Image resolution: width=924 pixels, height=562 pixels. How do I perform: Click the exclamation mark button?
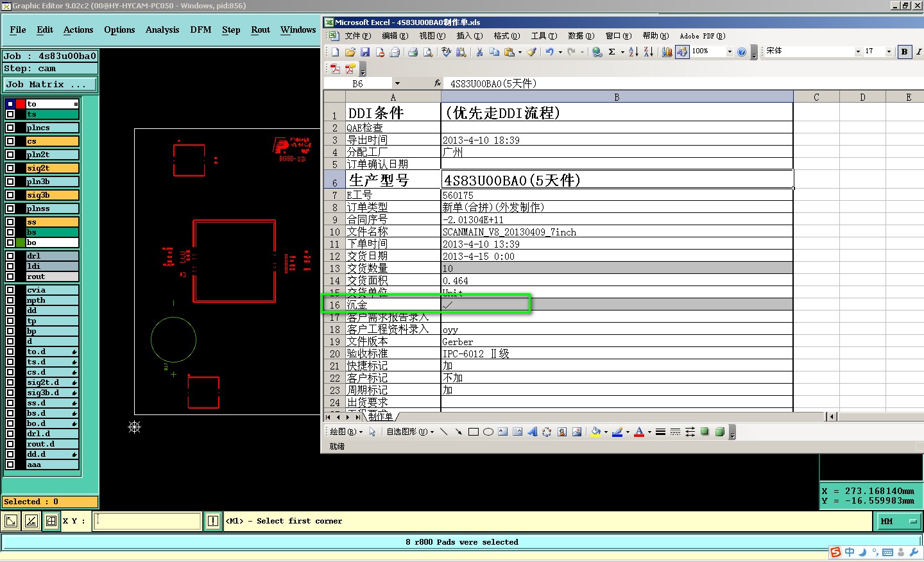click(213, 521)
